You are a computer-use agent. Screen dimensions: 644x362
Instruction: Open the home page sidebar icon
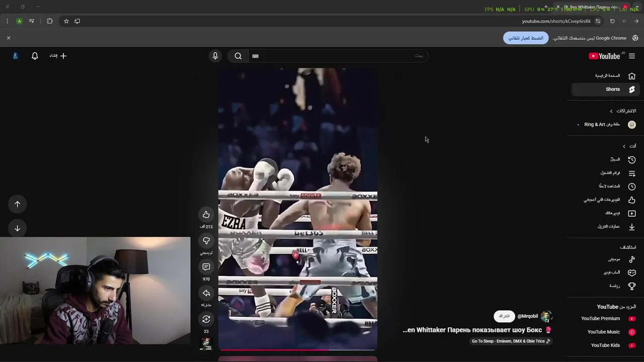[632, 76]
